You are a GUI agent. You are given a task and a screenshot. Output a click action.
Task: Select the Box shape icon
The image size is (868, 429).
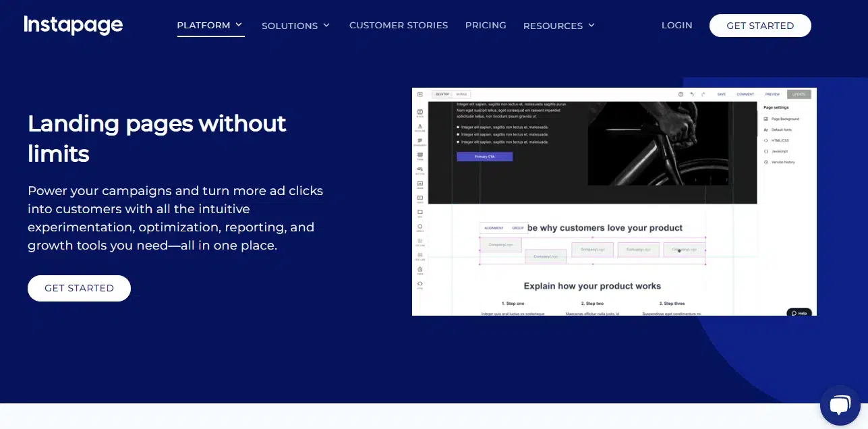[x=419, y=212]
